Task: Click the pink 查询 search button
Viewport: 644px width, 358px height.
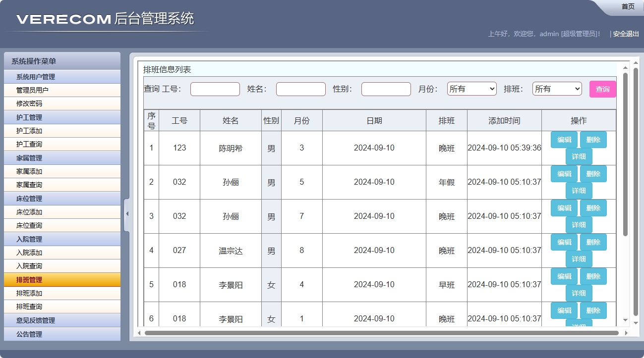Action: 602,89
